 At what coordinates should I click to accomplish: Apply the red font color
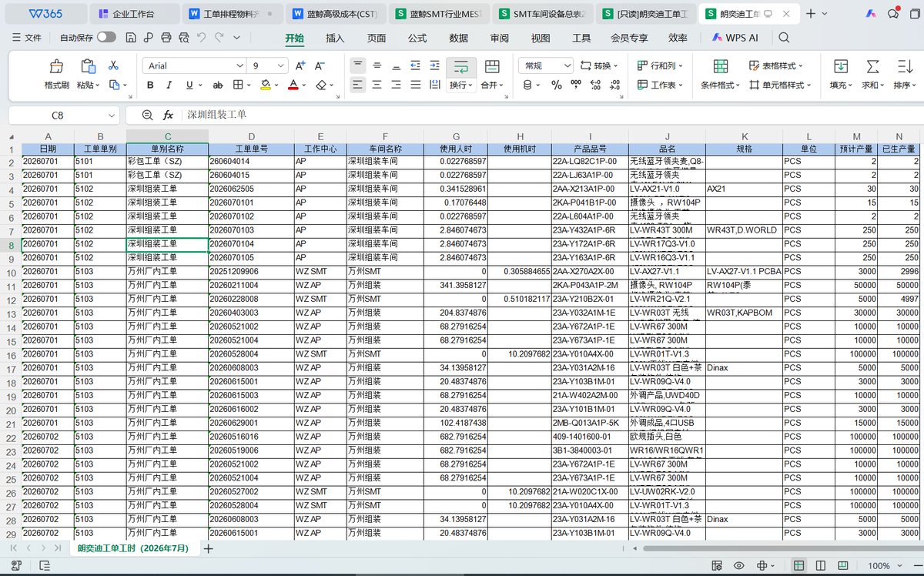(x=293, y=85)
